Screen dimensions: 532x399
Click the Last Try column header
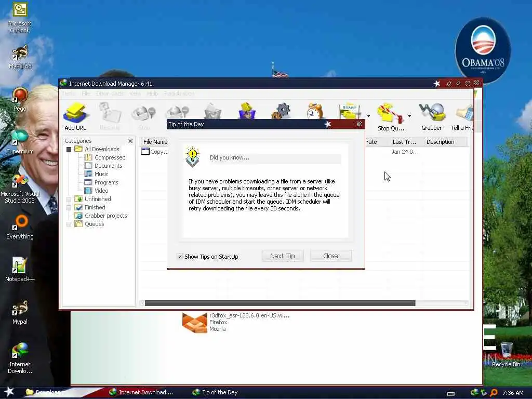click(x=403, y=142)
